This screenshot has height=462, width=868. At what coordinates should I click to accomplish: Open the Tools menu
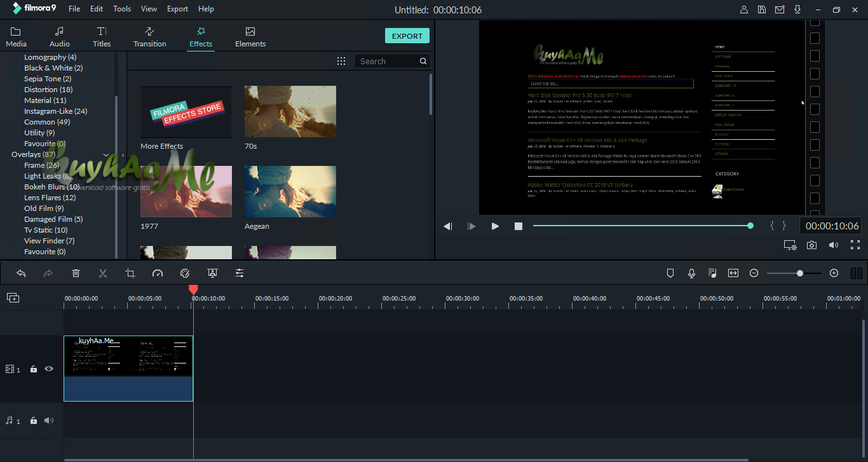pos(122,9)
